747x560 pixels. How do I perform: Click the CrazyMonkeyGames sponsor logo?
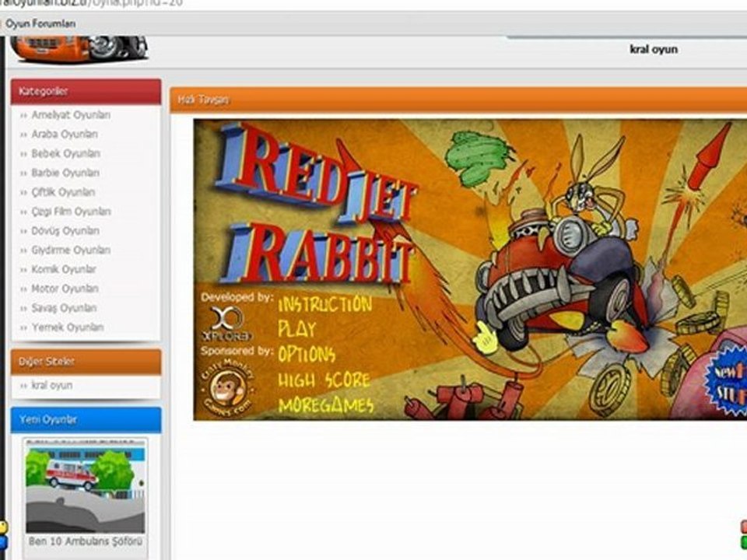click(x=228, y=389)
